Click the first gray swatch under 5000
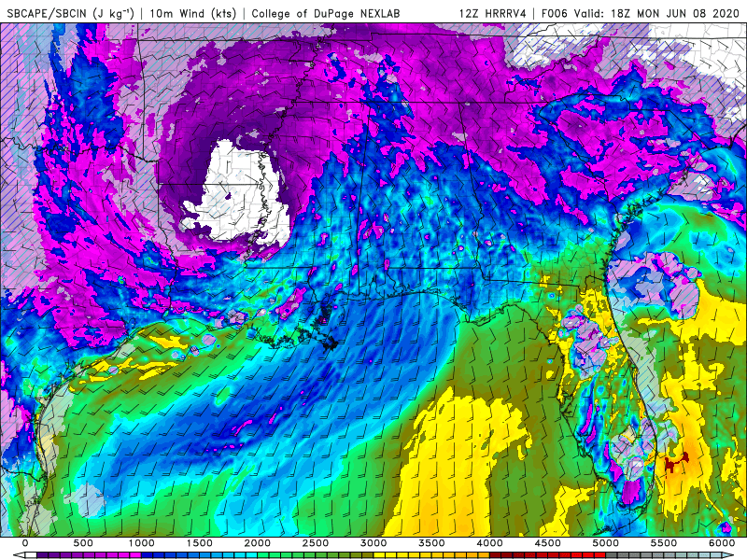The height and width of the screenshot is (560, 747). click(x=612, y=555)
